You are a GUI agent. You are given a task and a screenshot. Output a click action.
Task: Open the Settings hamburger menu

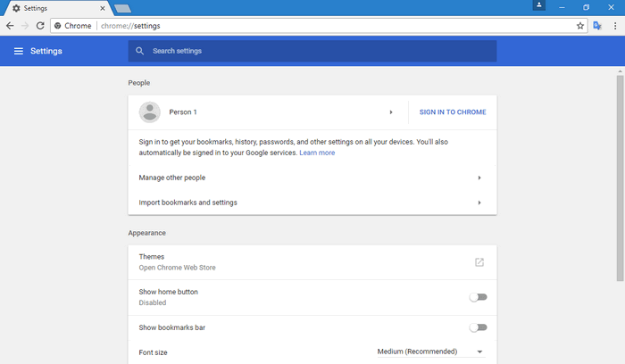pyautogui.click(x=19, y=51)
